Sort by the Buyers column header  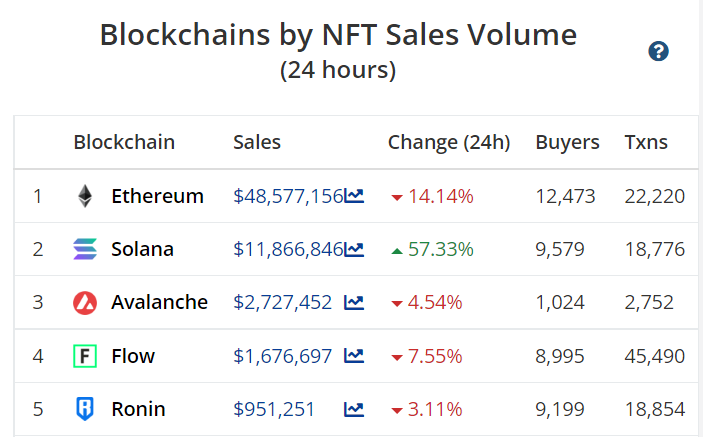click(x=567, y=142)
